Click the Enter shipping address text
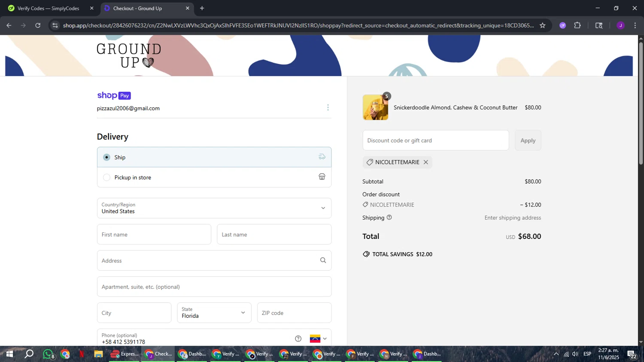 tap(513, 218)
